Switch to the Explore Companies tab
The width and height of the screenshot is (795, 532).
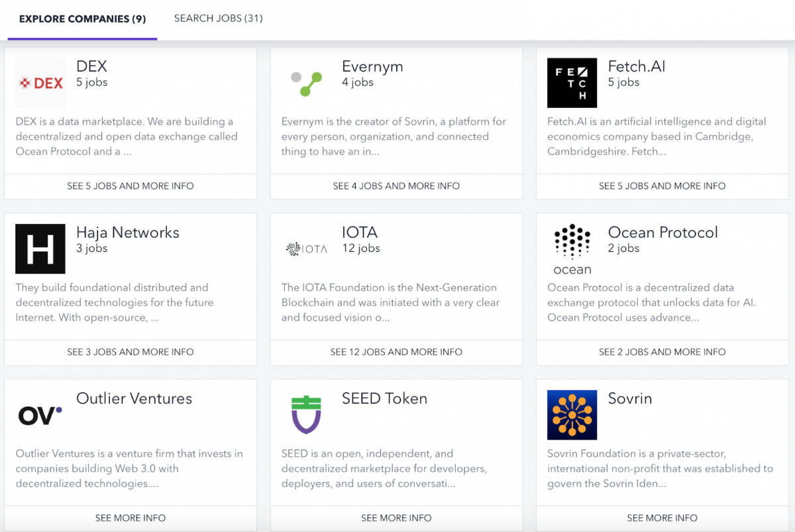[x=82, y=19]
